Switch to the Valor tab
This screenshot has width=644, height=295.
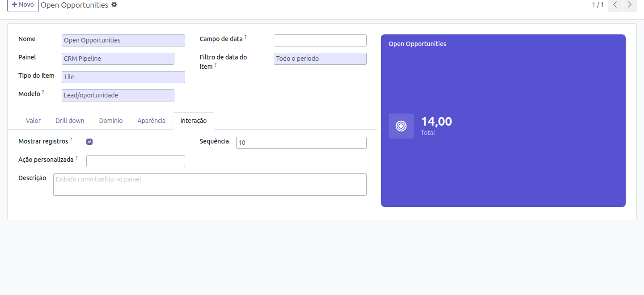click(x=33, y=121)
